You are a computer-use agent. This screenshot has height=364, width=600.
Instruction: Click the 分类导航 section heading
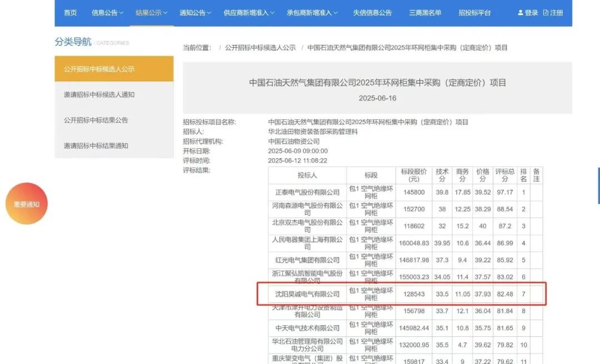73,42
